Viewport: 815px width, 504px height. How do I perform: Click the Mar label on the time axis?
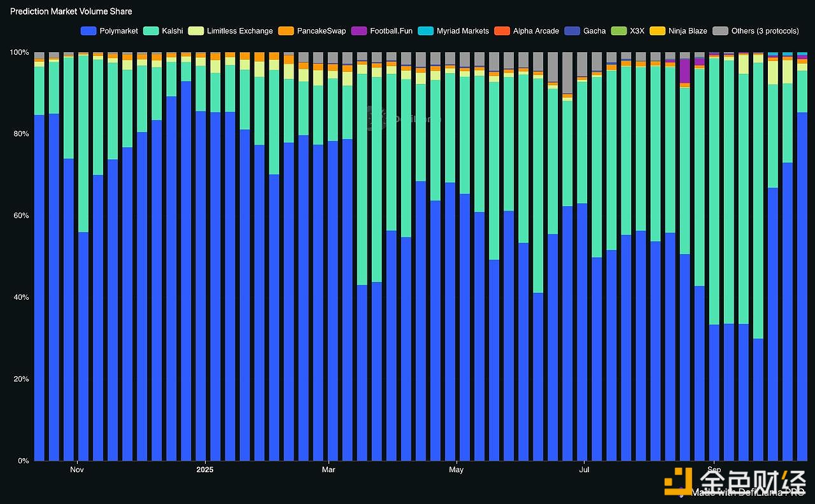(329, 470)
